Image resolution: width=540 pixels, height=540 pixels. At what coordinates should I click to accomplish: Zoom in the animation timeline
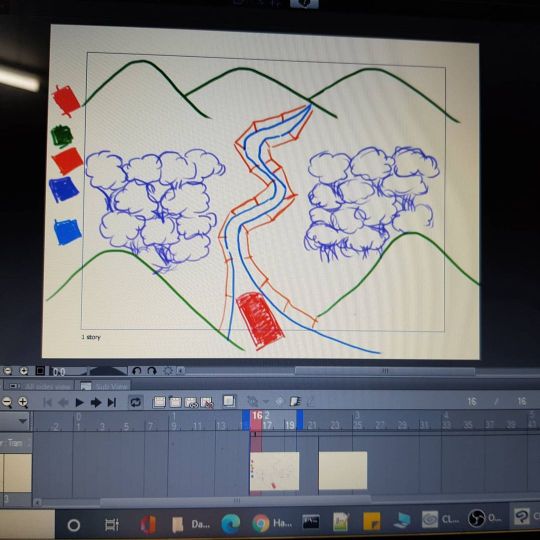(23, 402)
